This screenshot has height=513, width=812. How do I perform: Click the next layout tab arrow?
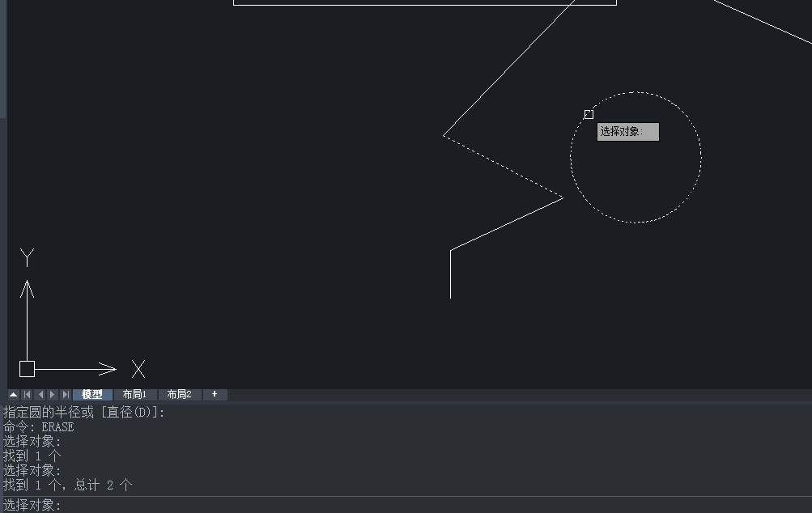[x=53, y=395]
